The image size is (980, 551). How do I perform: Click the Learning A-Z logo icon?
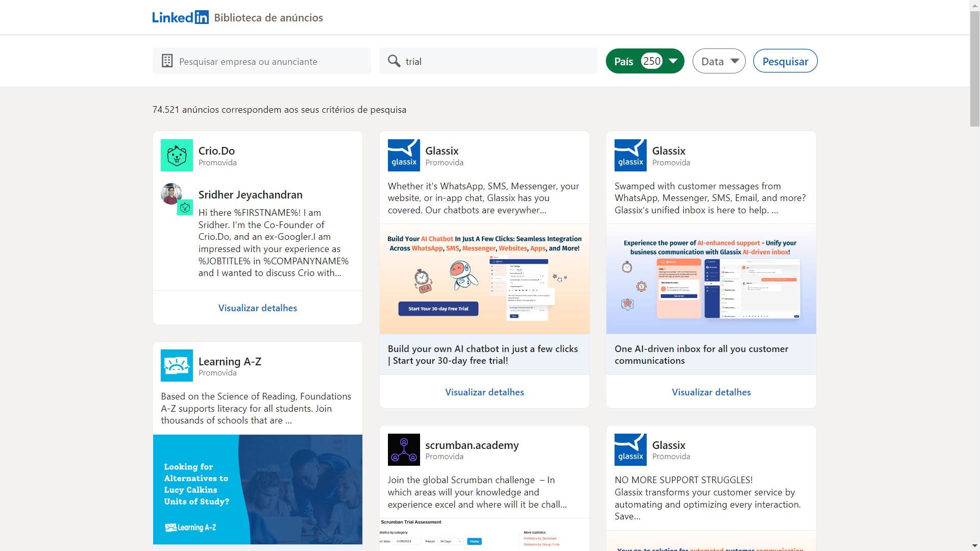(177, 365)
